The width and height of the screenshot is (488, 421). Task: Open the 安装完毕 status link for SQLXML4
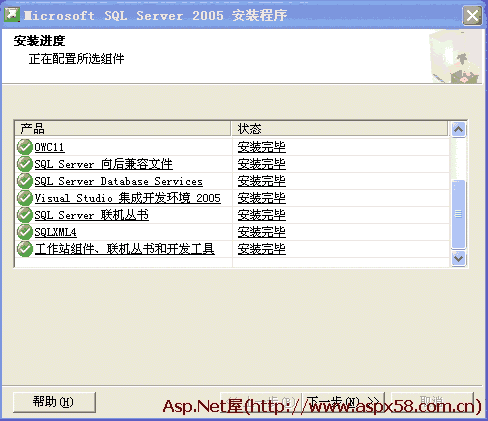pyautogui.click(x=262, y=232)
